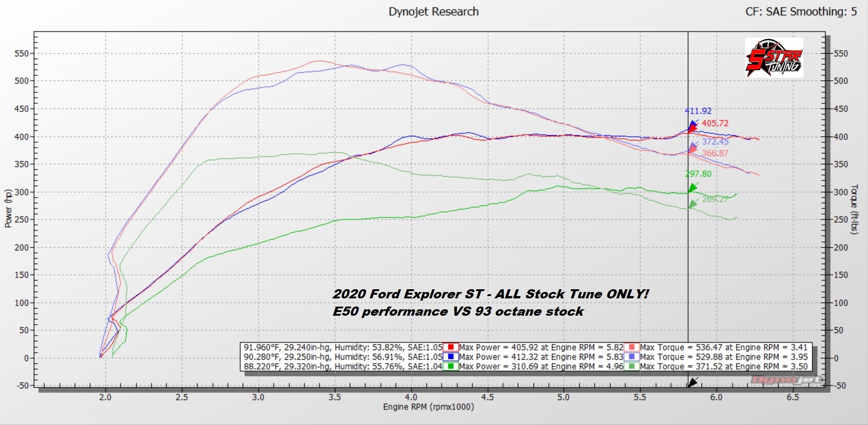
Task: Click the Dynojet watermark logo
Action: (786, 379)
